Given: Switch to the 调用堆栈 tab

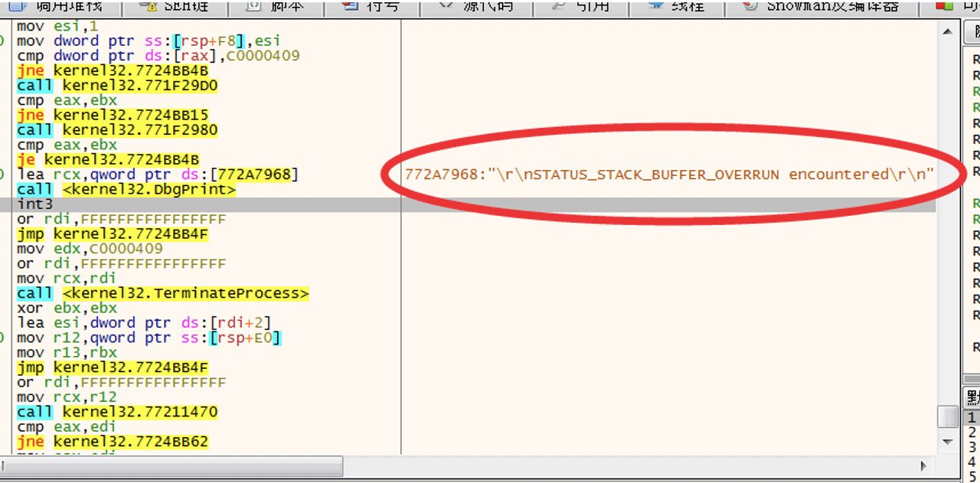Looking at the screenshot, I should click(61, 8).
